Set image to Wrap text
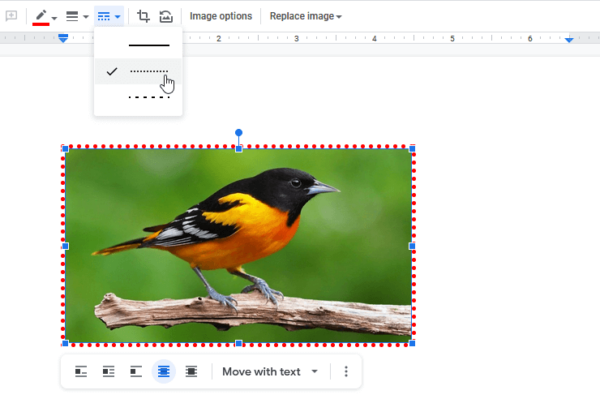This screenshot has width=600, height=416. click(109, 372)
